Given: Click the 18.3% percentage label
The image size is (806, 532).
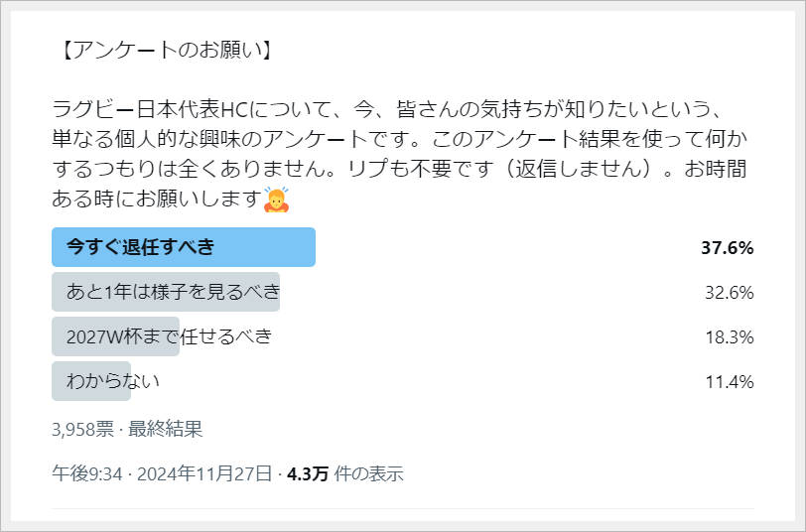Looking at the screenshot, I should tap(729, 337).
